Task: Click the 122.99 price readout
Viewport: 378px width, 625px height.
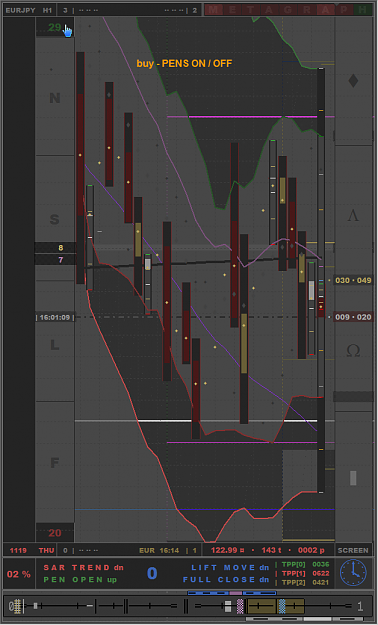Action: coord(227,550)
